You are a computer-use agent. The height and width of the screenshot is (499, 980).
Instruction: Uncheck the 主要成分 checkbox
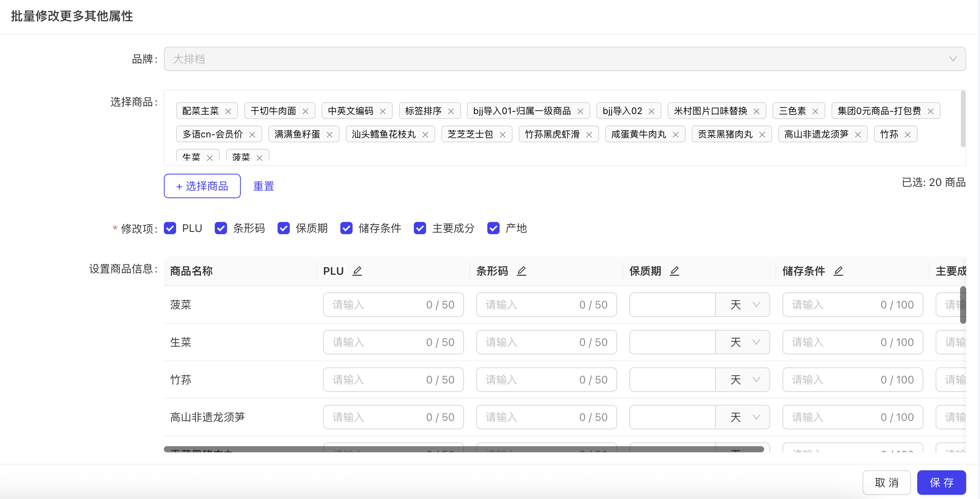point(420,228)
